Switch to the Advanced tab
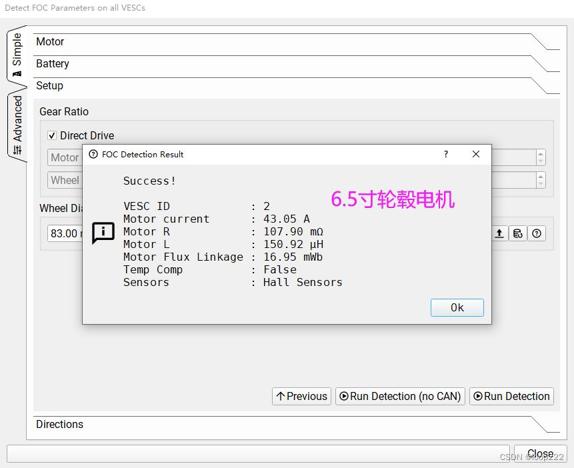 tap(17, 125)
